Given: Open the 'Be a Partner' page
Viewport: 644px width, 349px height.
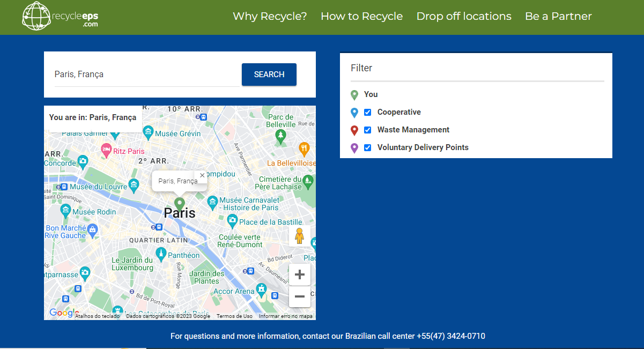Looking at the screenshot, I should 558,16.
